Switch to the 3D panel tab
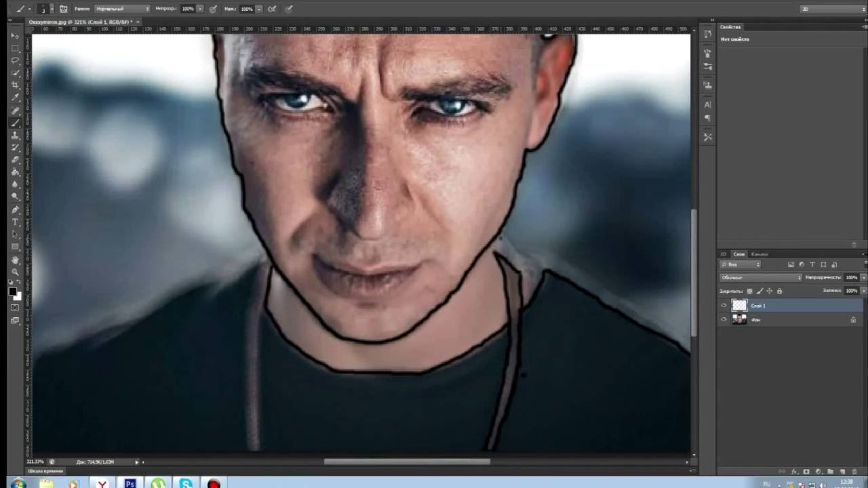Screen dimensions: 868x488 click(724, 254)
